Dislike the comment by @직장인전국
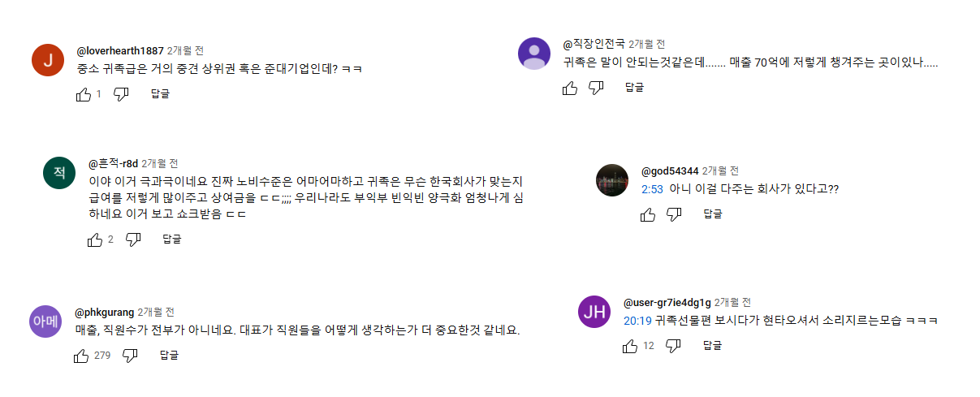 [596, 88]
